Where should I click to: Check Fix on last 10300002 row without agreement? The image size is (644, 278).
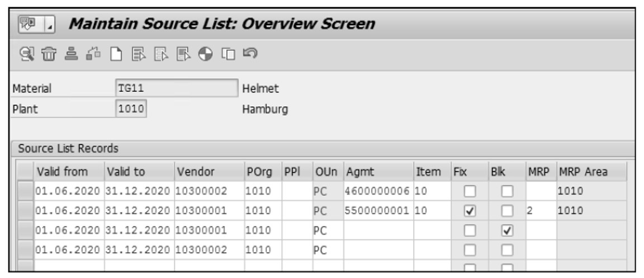(470, 250)
